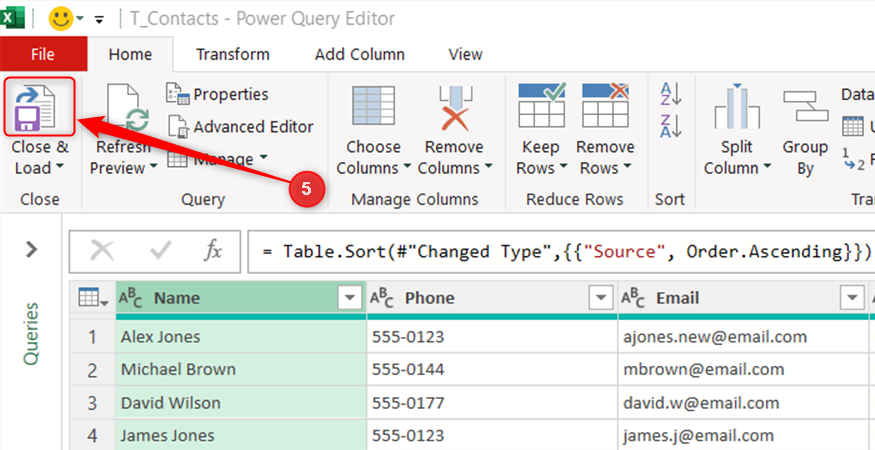Open the table options icon in header corner
This screenshot has width=875, height=450.
click(x=93, y=298)
